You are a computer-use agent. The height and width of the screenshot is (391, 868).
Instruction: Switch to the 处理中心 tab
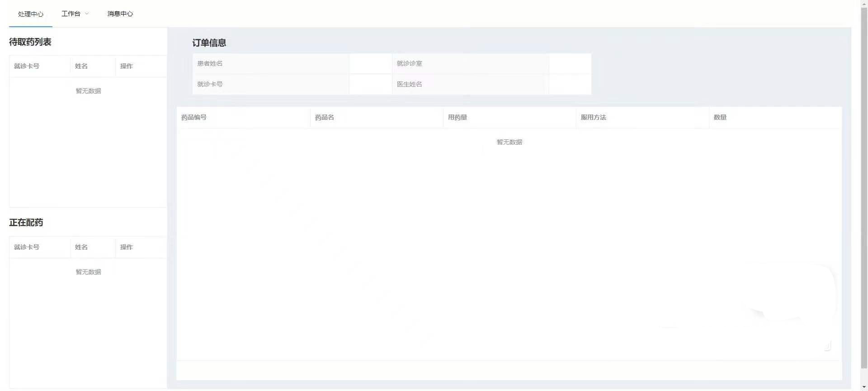31,14
